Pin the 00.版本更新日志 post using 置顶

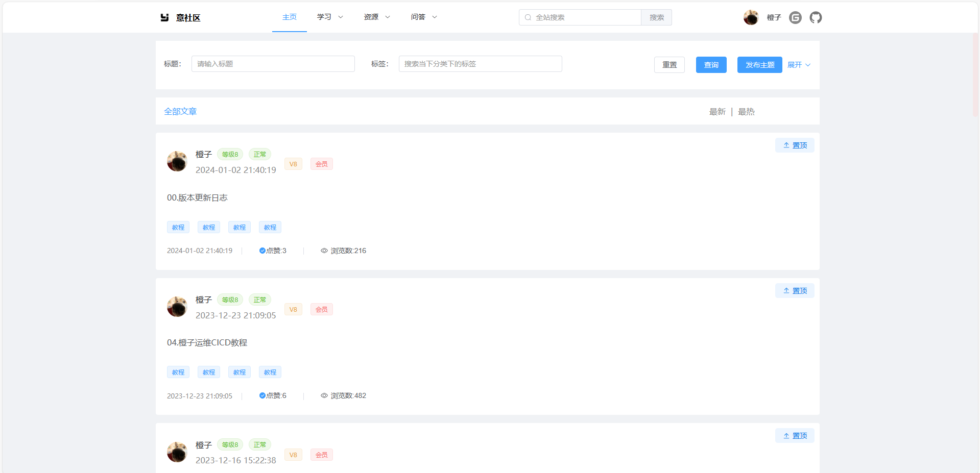[x=795, y=145]
